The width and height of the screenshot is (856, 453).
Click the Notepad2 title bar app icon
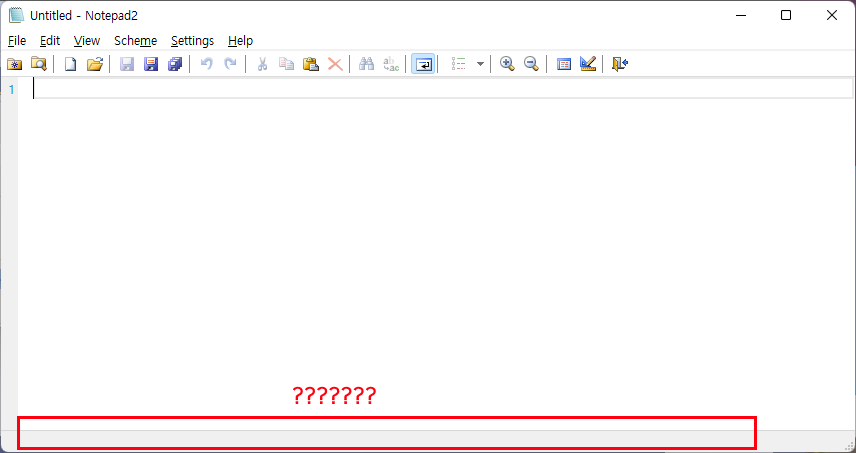click(17, 15)
